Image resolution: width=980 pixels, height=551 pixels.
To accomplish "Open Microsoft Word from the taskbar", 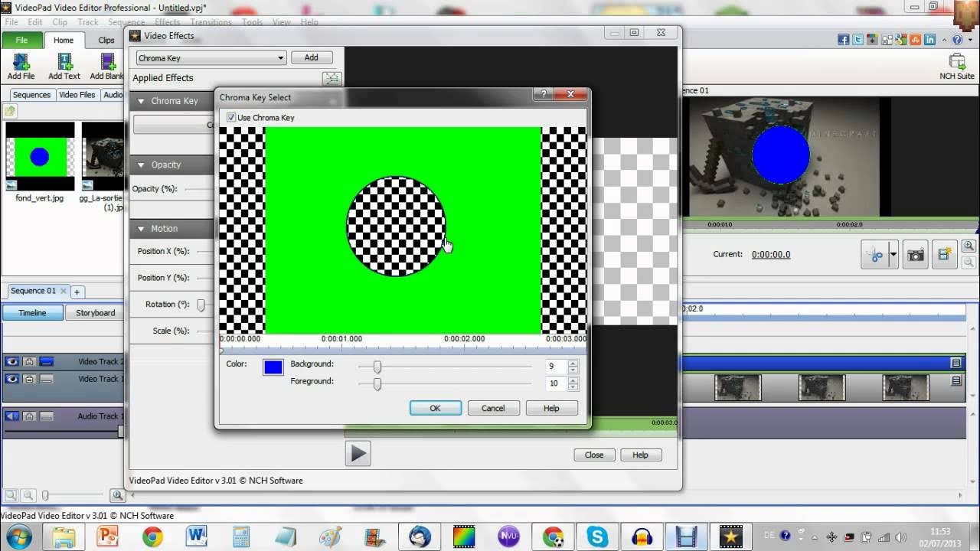I will point(197,536).
